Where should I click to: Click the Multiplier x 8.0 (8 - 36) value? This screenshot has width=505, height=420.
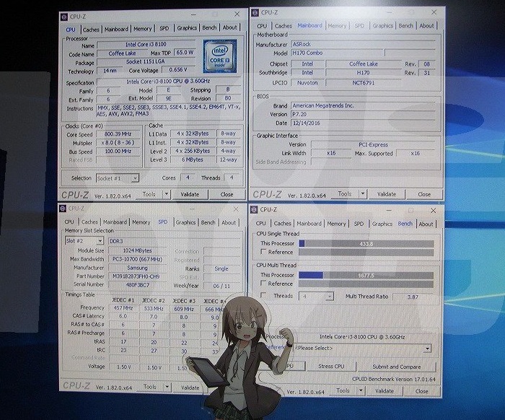pyautogui.click(x=118, y=143)
